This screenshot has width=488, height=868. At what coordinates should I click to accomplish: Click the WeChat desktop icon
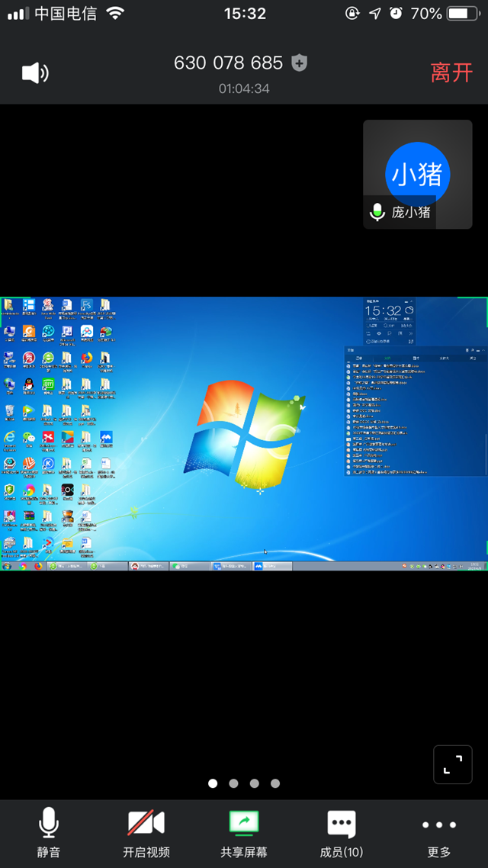coord(29,438)
